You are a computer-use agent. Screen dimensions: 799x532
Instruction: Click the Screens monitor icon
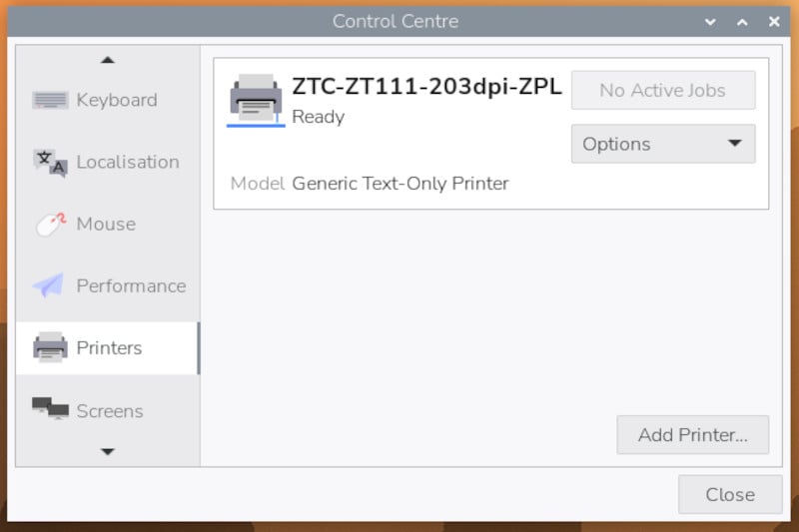50,409
